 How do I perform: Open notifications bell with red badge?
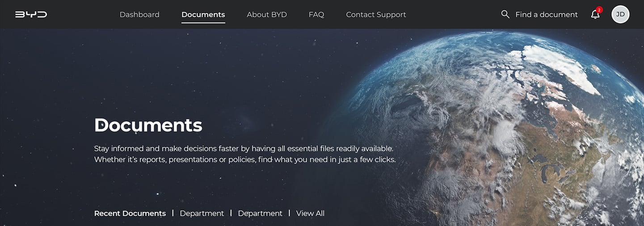click(x=596, y=14)
